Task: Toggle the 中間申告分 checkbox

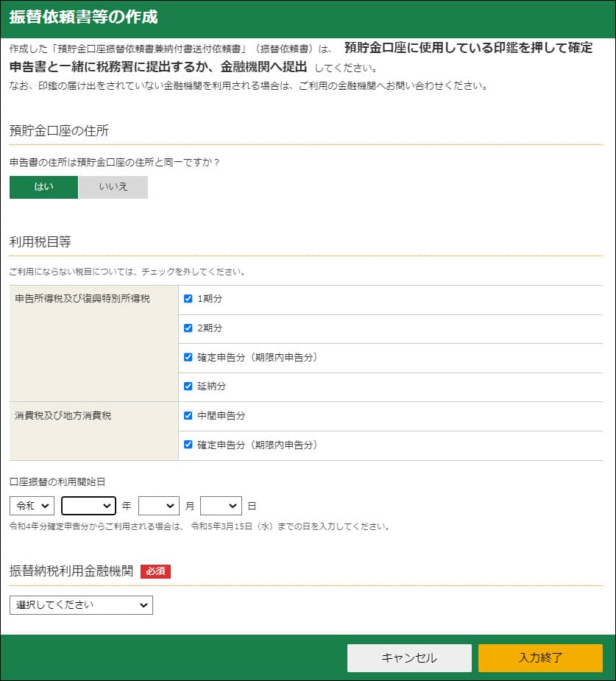Action: [x=188, y=416]
